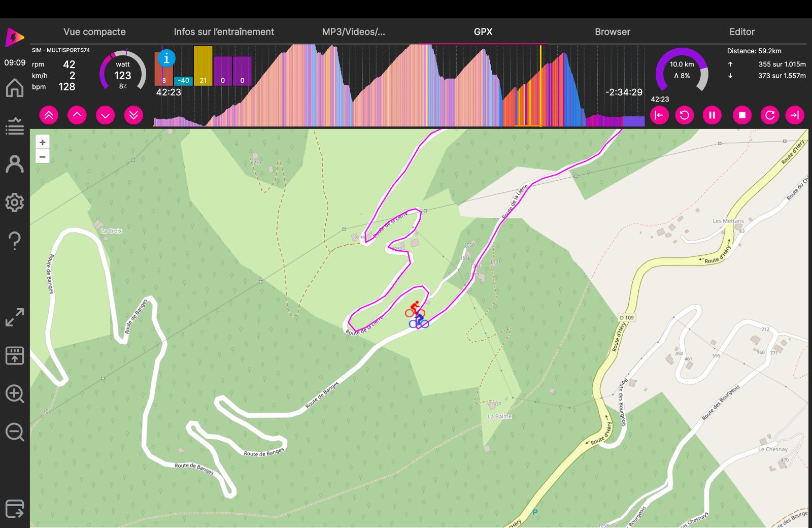The image size is (812, 528).
Task: Decrease resistance with the single down chevron
Action: pyautogui.click(x=105, y=115)
